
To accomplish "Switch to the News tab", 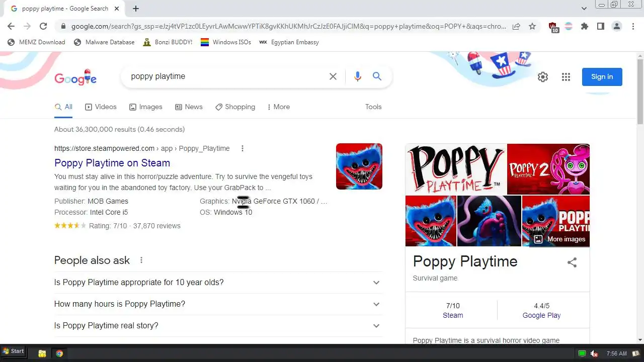I will click(189, 107).
